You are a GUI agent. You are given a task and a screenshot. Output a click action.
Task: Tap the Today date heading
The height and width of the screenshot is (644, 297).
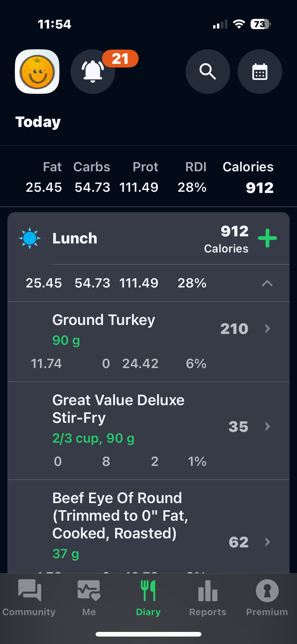(x=38, y=122)
